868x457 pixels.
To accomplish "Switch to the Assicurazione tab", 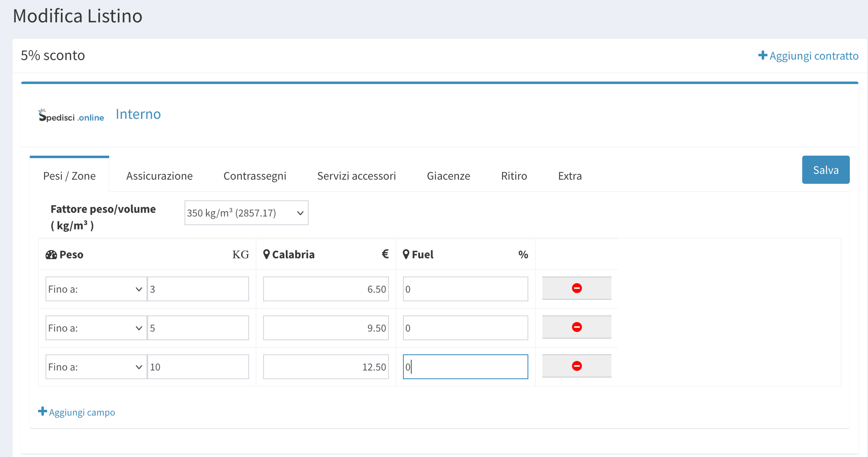I will [159, 176].
